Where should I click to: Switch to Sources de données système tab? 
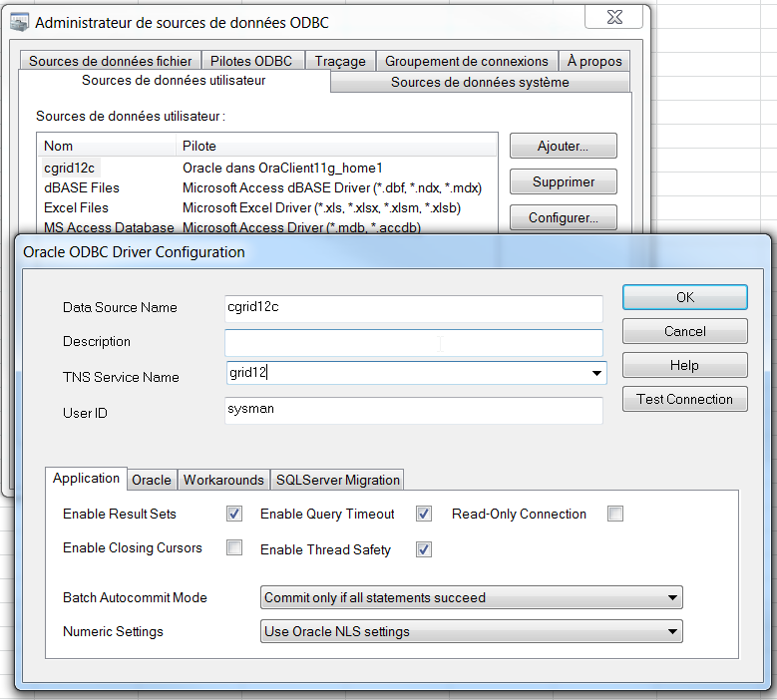click(480, 82)
